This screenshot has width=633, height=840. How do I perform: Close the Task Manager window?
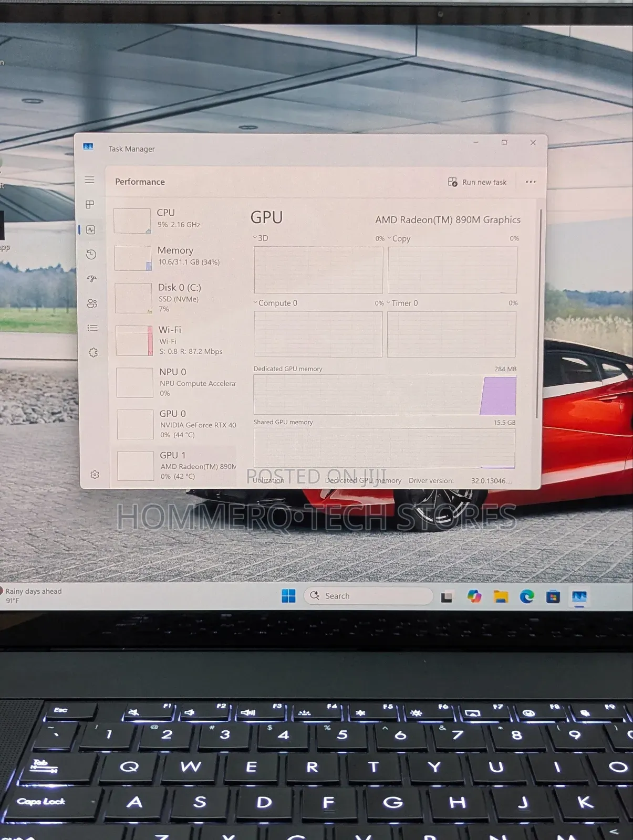coord(533,142)
